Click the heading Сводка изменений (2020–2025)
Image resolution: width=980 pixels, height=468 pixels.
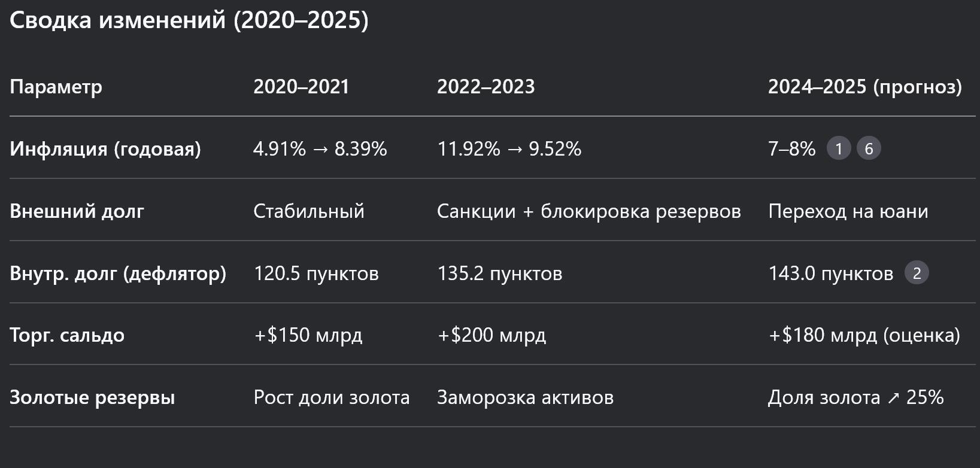(189, 20)
